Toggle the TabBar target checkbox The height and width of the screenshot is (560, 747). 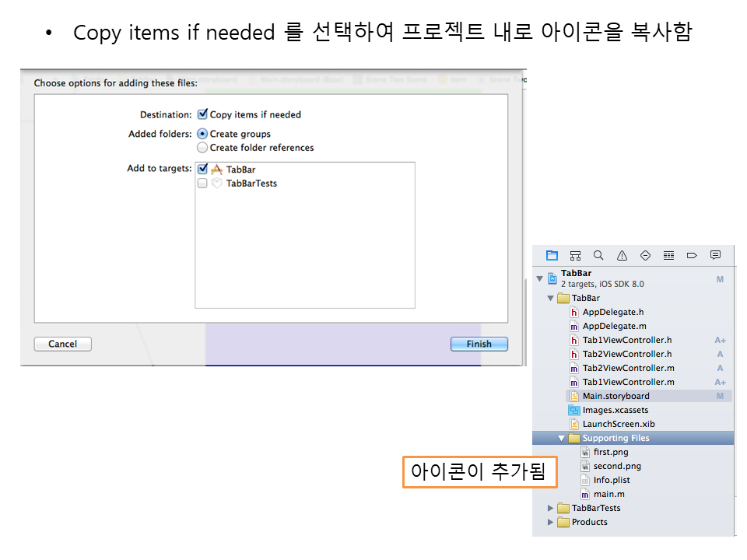203,169
